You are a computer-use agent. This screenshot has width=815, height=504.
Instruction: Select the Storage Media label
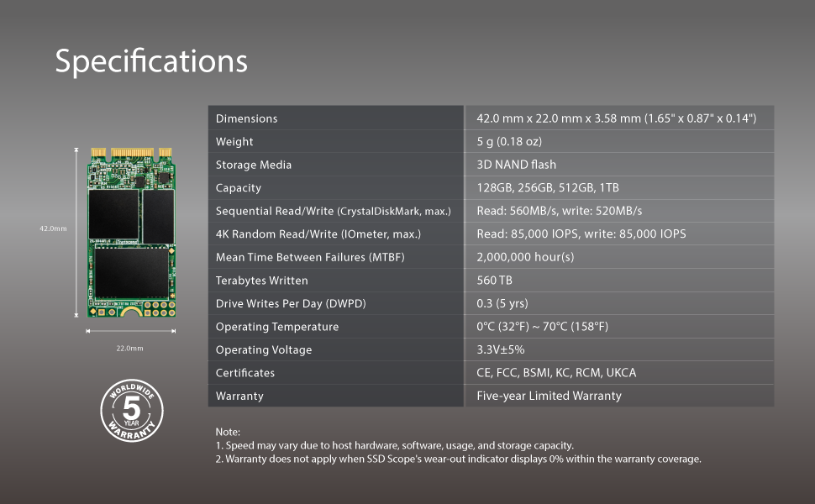[252, 165]
